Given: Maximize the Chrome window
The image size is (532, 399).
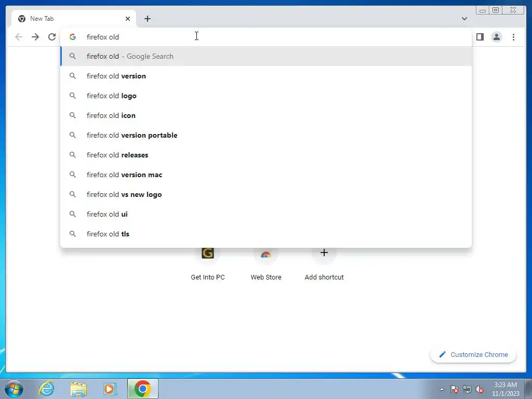Looking at the screenshot, I should click(x=495, y=10).
